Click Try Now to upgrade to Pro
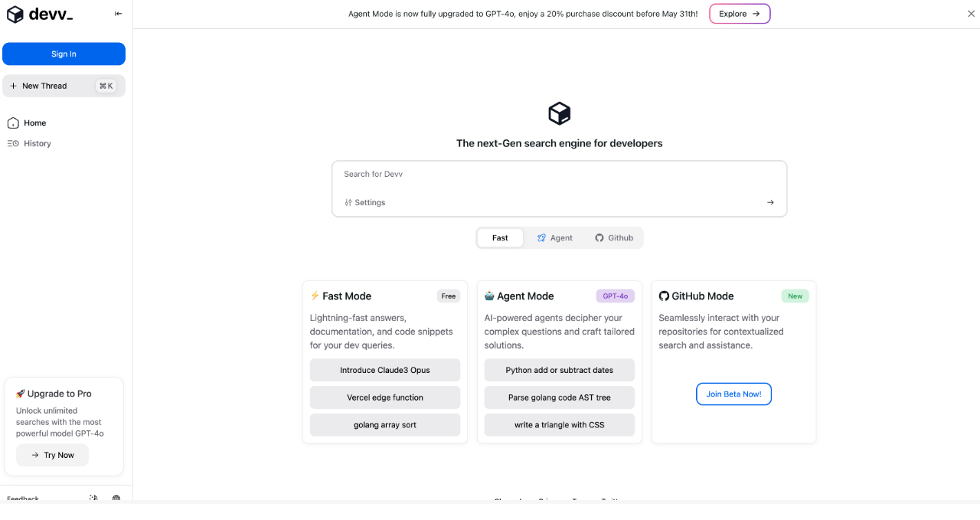 point(52,455)
